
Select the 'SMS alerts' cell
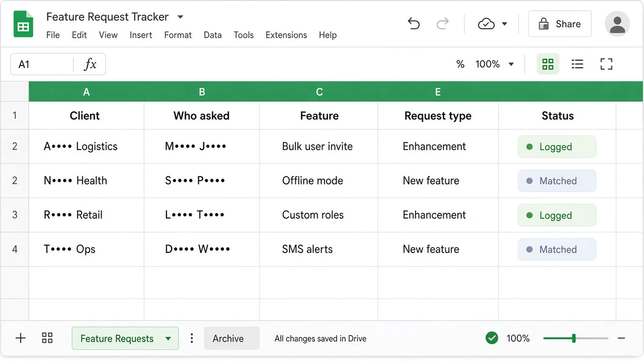coord(318,249)
